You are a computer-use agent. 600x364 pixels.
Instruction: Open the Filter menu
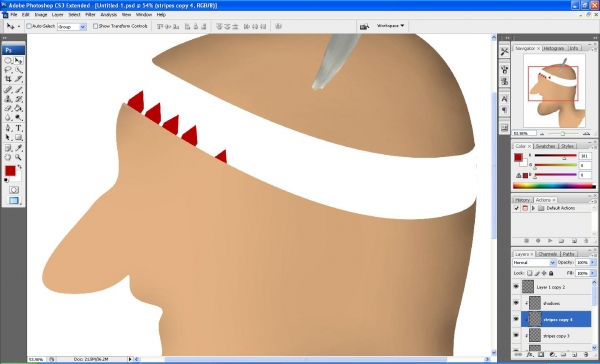point(90,15)
